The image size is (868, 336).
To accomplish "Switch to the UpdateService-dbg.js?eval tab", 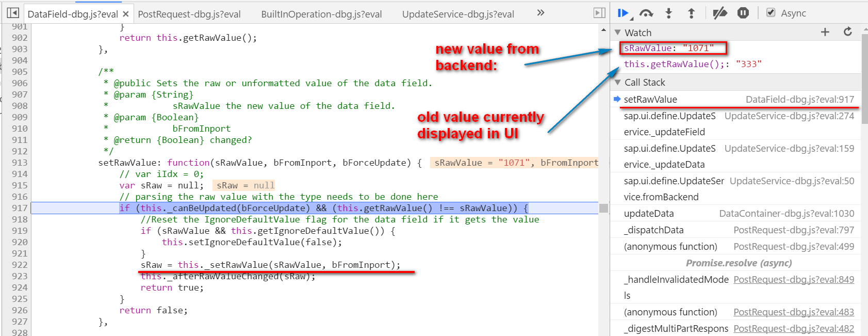I will 458,14.
